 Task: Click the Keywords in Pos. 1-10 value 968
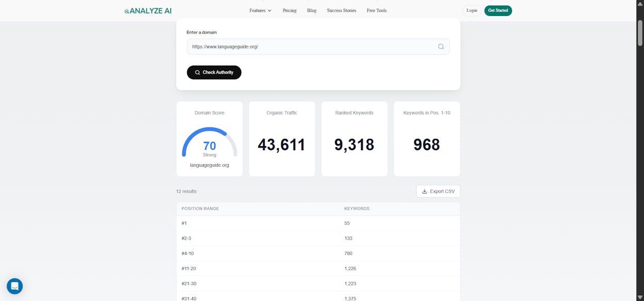click(x=427, y=145)
